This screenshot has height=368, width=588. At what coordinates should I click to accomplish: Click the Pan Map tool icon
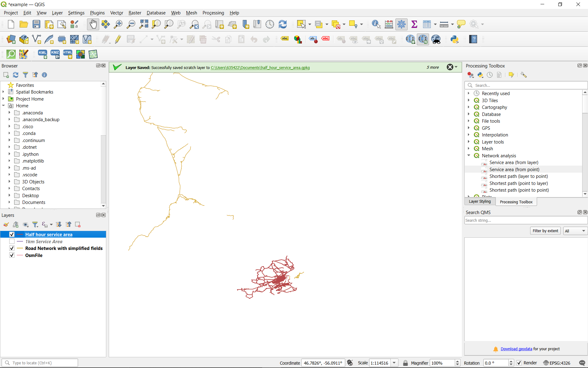(93, 24)
